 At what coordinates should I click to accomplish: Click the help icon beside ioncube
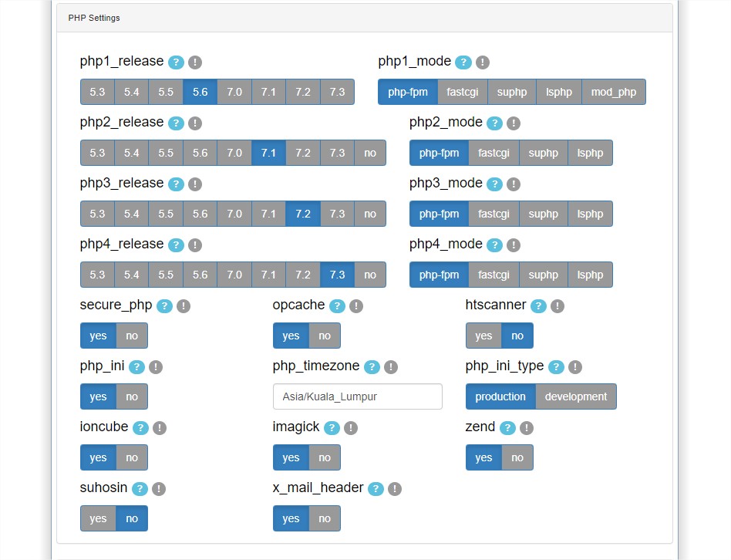click(140, 427)
